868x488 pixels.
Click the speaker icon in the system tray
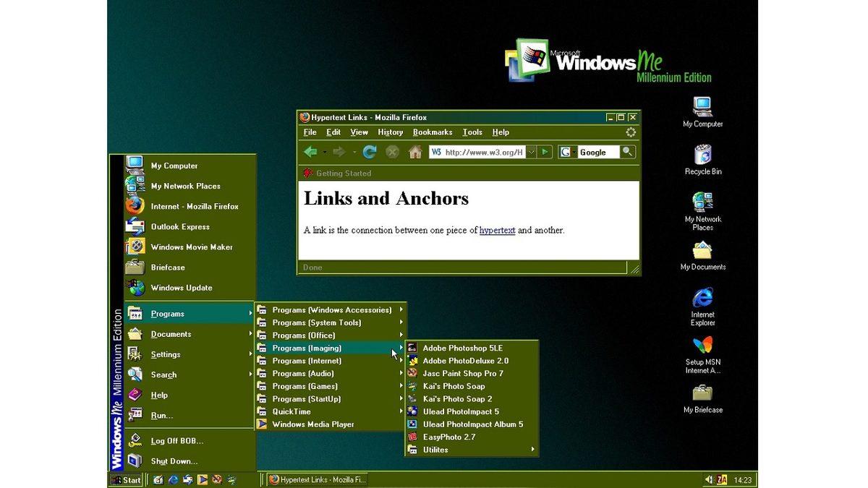tap(708, 479)
